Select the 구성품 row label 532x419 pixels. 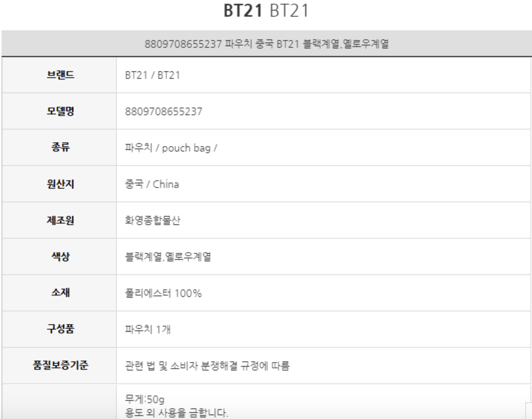(60, 328)
